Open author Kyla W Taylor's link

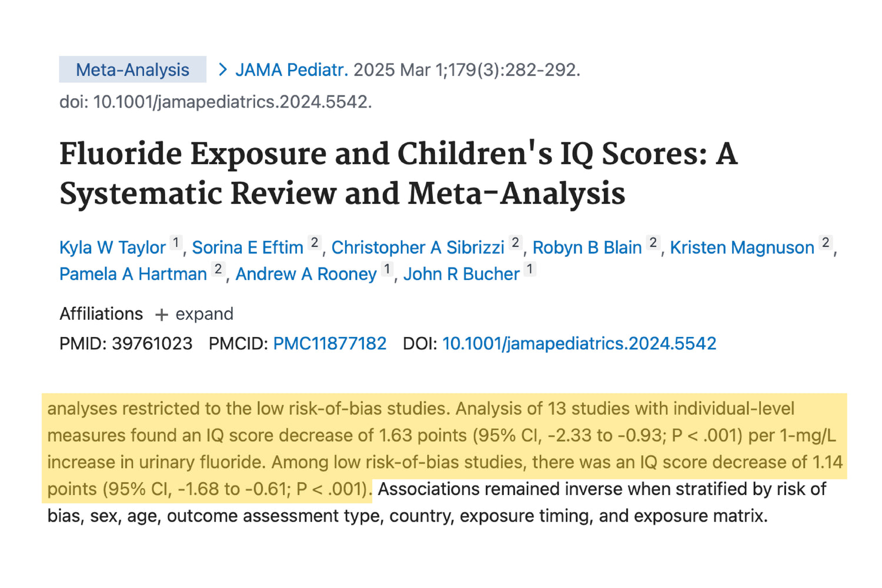[112, 248]
